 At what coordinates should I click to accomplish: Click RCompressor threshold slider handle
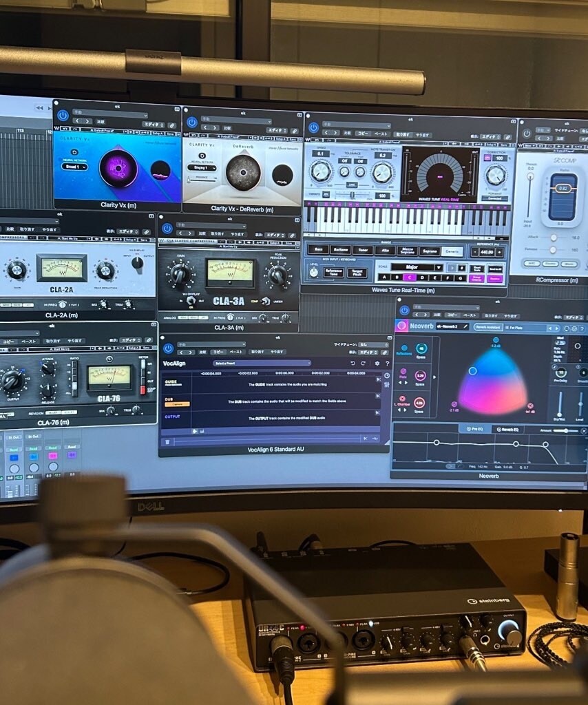pos(531,177)
